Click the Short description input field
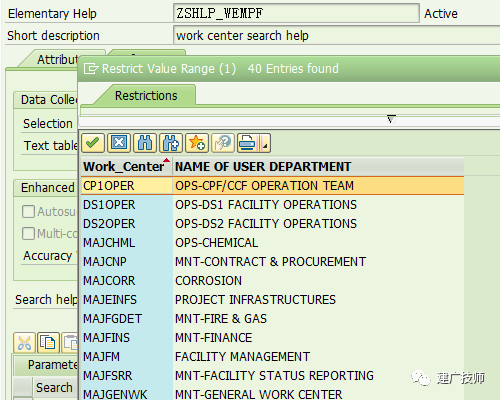 point(337,35)
